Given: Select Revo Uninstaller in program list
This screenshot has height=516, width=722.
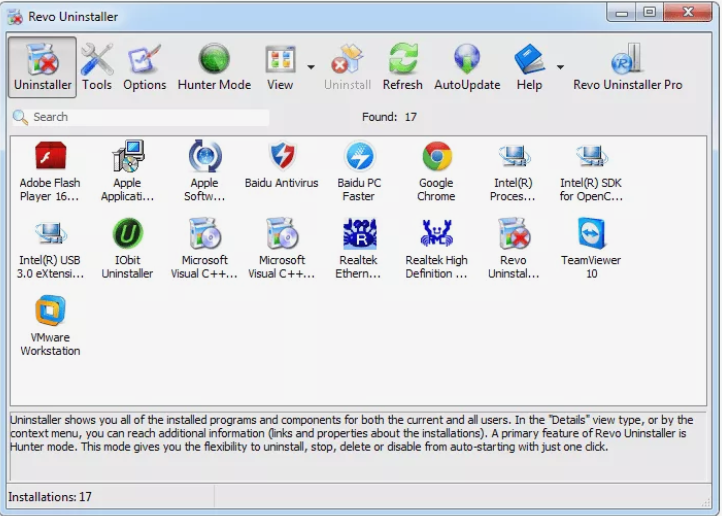Looking at the screenshot, I should point(513,249).
